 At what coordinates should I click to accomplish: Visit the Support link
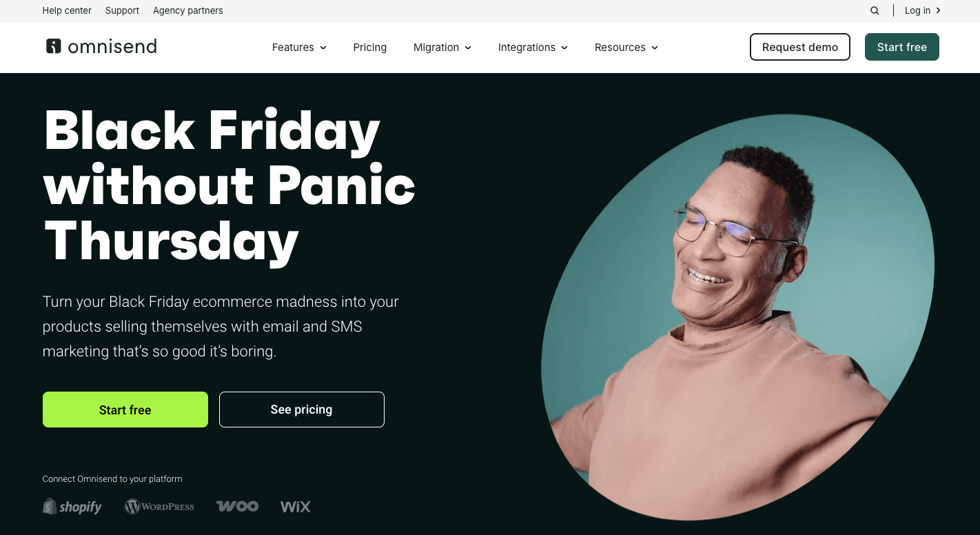pos(122,10)
